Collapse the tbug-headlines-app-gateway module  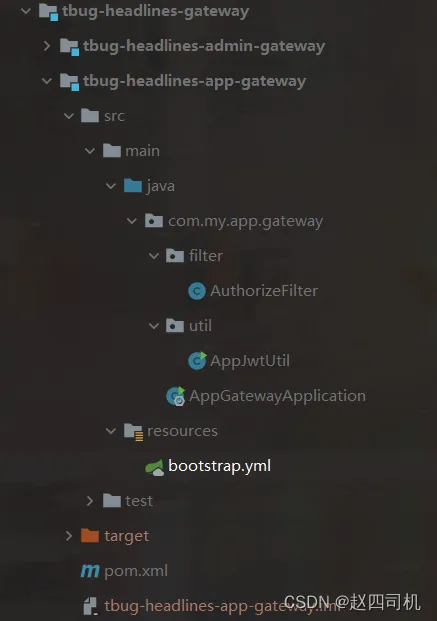pyautogui.click(x=47, y=81)
